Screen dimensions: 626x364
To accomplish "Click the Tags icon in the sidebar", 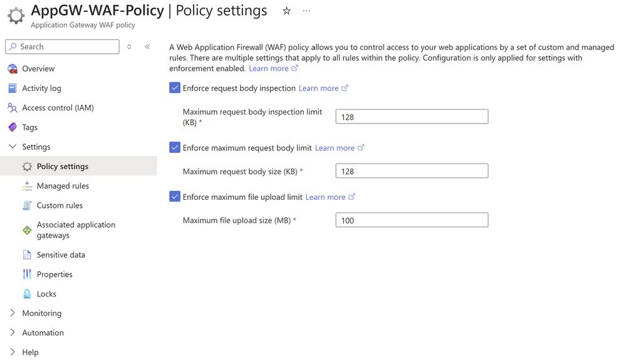I will click(x=13, y=127).
